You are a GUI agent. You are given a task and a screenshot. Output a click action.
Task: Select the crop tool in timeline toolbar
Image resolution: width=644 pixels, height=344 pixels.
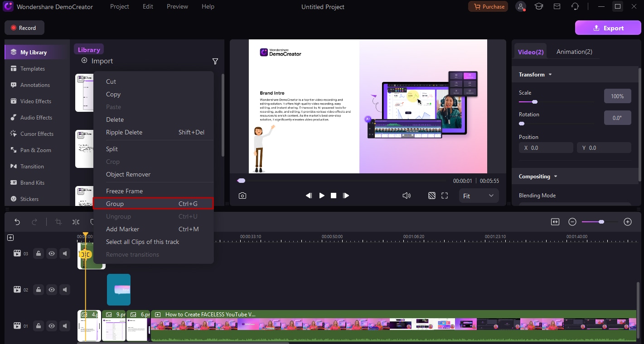58,222
